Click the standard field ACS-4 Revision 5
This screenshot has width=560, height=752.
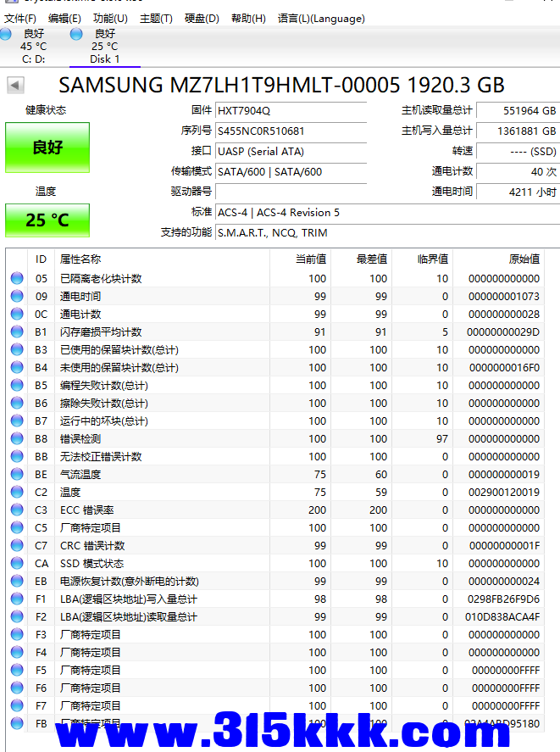pyautogui.click(x=388, y=213)
